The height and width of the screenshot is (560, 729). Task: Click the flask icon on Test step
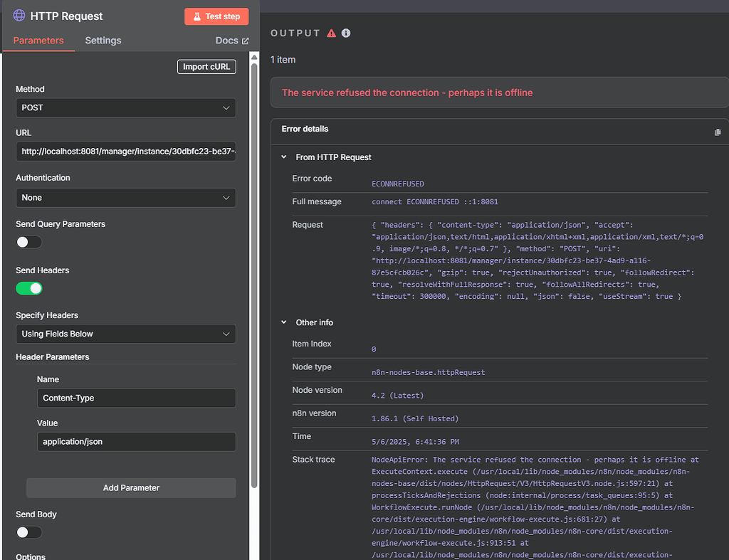tap(197, 16)
